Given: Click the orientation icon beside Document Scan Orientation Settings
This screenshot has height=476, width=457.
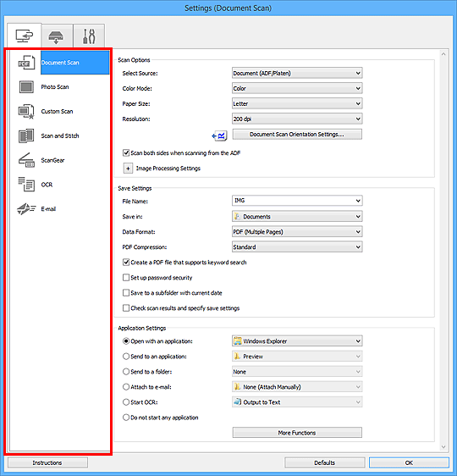Looking at the screenshot, I should coord(219,136).
